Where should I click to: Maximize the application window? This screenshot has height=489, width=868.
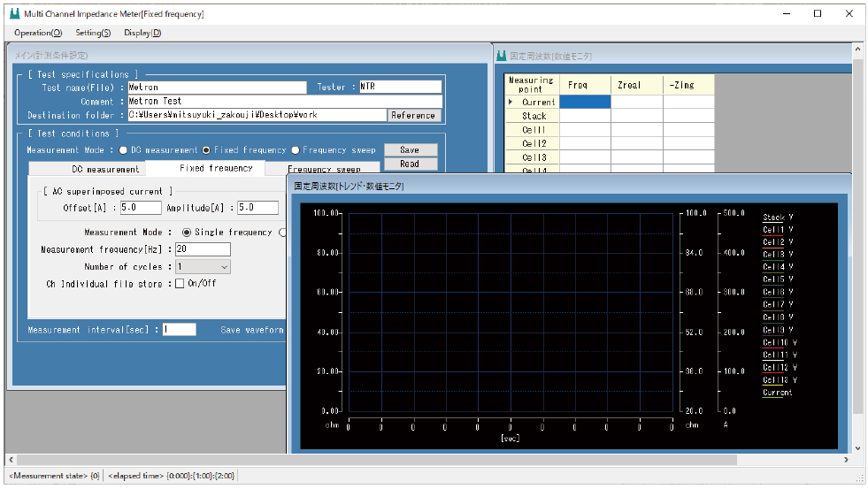tap(818, 14)
